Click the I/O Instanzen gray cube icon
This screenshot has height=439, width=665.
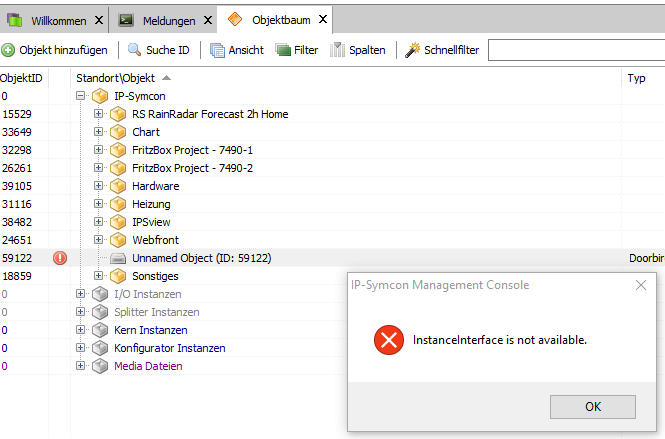click(x=100, y=294)
